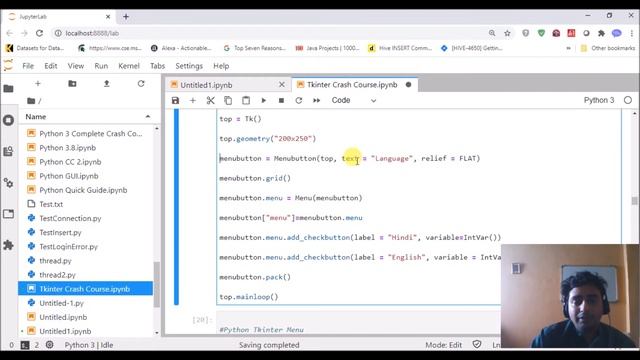Click the file browser vertical scrollbar
This screenshot has height=360, width=640.
[x=157, y=284]
